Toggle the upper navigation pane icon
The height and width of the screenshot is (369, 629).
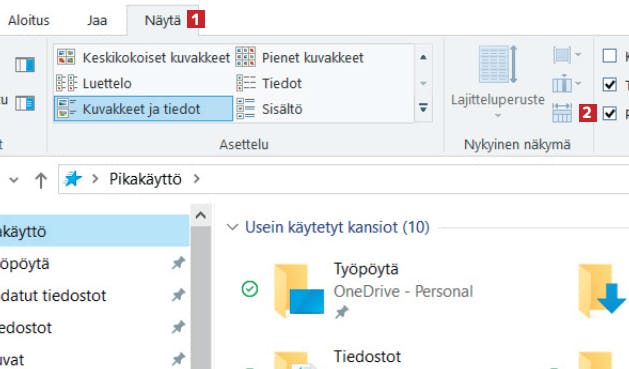coord(25,64)
